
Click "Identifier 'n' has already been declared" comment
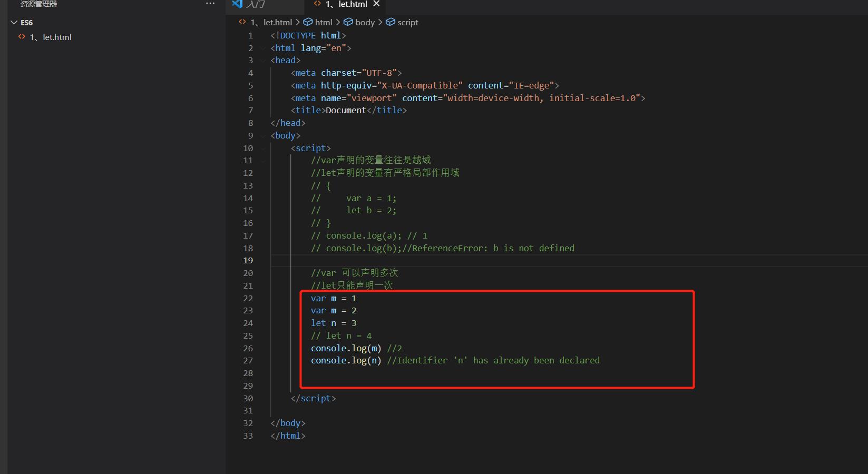[x=498, y=360]
